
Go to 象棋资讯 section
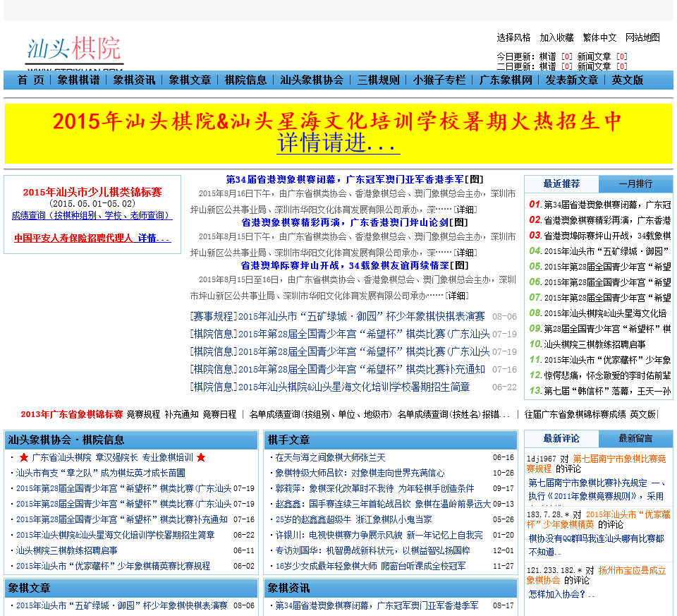point(134,80)
